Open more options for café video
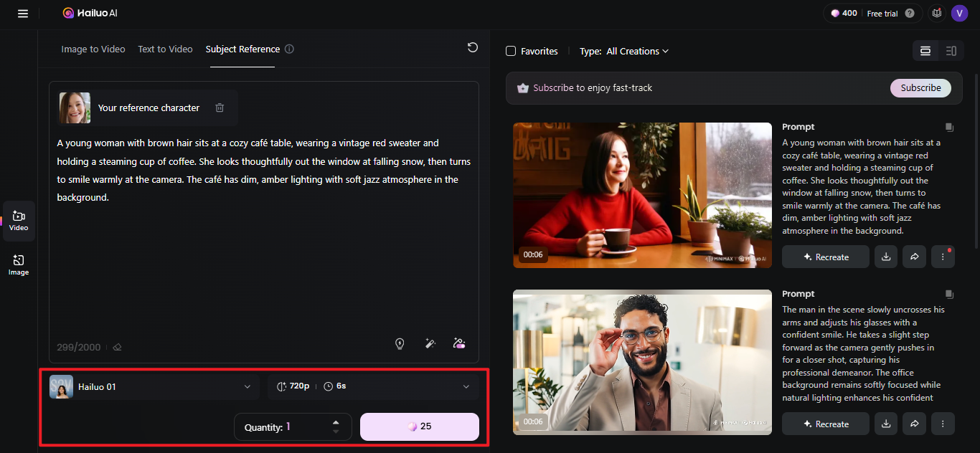The image size is (980, 453). 943,257
